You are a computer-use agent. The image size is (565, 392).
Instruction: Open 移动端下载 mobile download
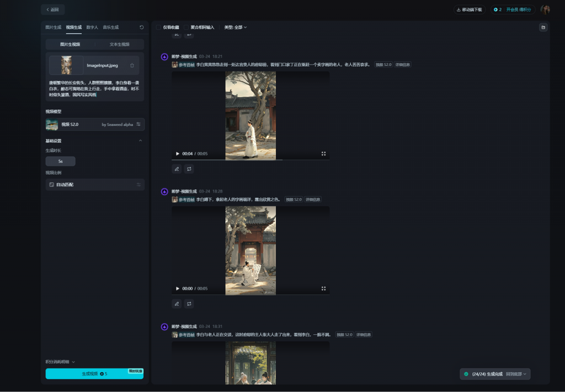[469, 10]
